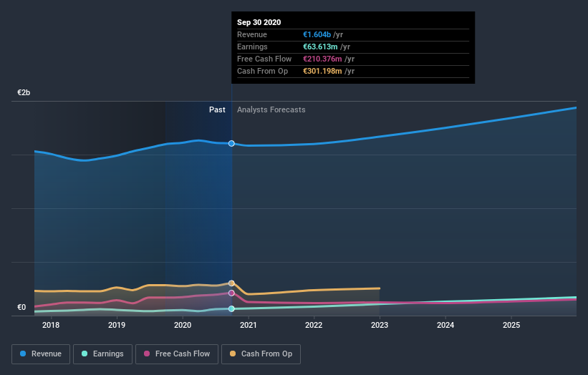Click the 2021 x-axis label
This screenshot has height=375, width=588.
tap(249, 325)
